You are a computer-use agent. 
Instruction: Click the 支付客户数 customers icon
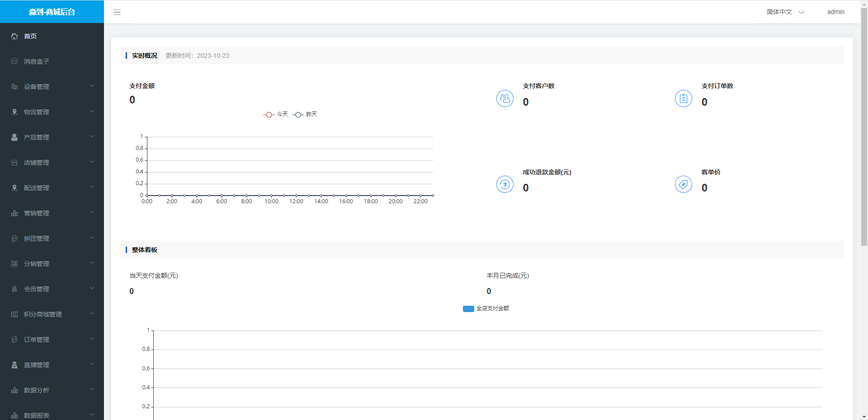pyautogui.click(x=505, y=98)
